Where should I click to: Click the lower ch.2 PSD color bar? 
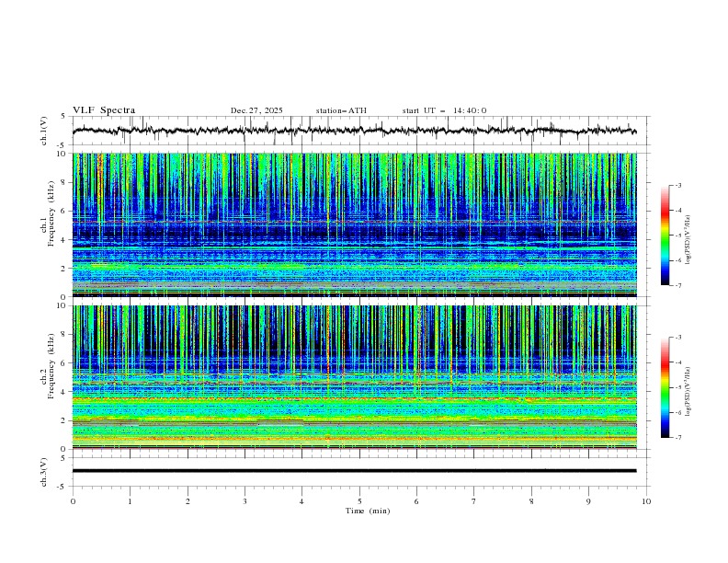click(x=665, y=387)
